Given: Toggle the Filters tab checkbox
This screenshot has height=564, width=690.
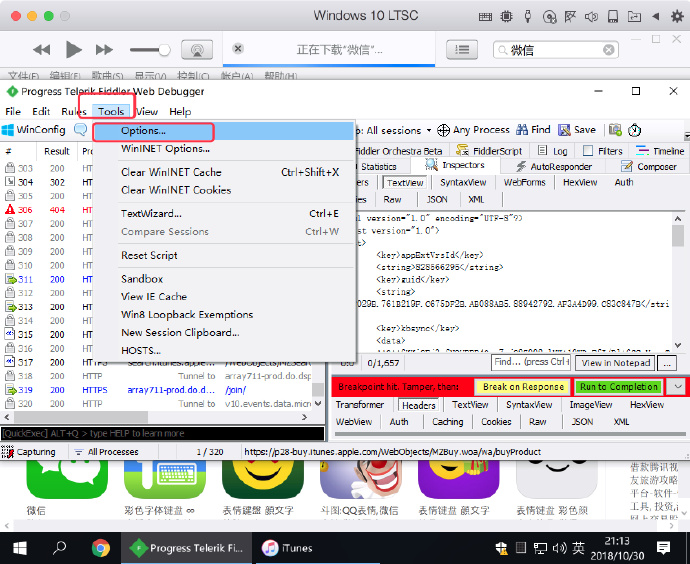Looking at the screenshot, I should 587,151.
